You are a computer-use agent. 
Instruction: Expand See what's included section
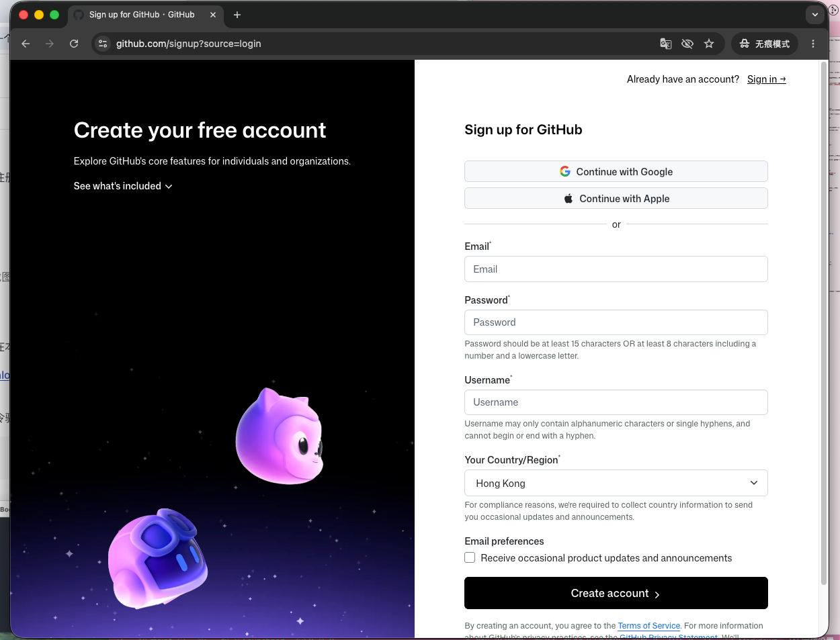pos(123,186)
